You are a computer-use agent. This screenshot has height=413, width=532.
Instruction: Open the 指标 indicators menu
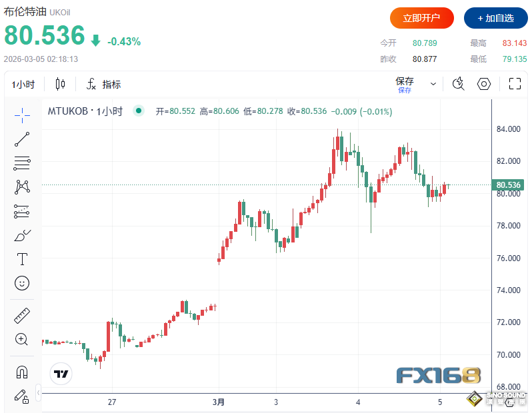point(103,85)
